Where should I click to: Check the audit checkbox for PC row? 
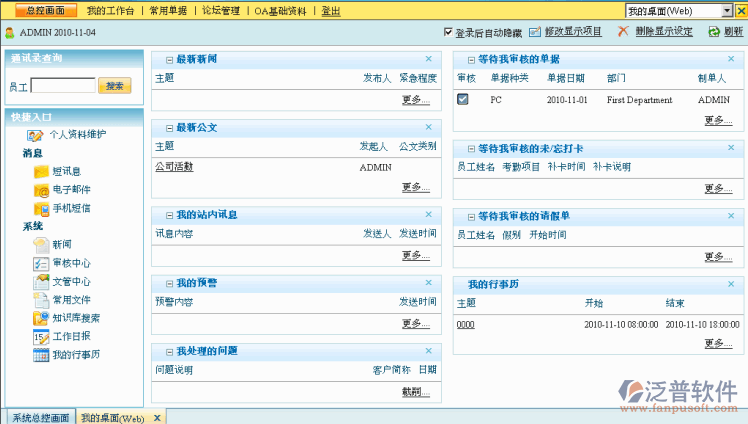[x=463, y=99]
